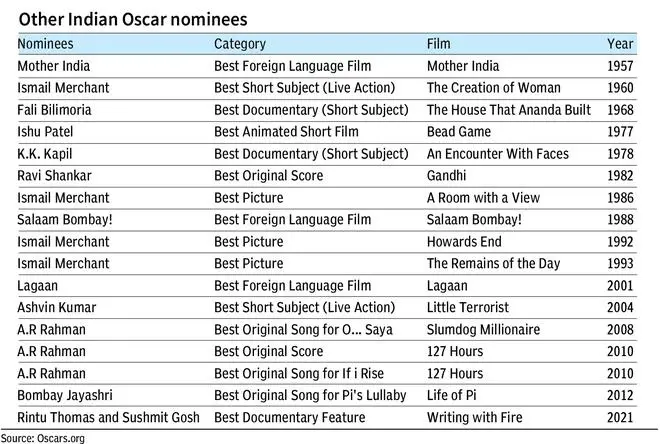This screenshot has height=444, width=660.
Task: Click the Other Indian Oscar nominees title
Action: pos(133,19)
